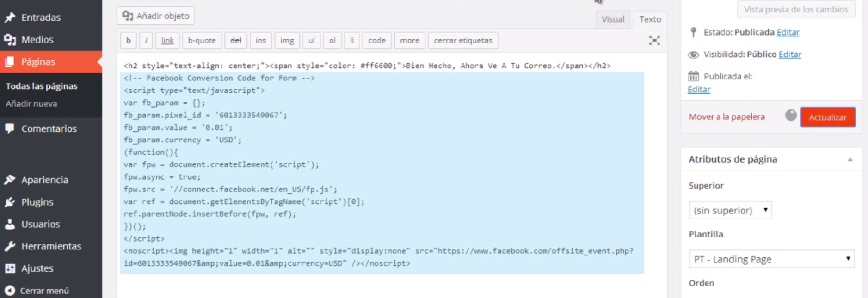Open the Plantilla PT - Landing Page dropdown
Screen dimensions: 868x298
772,259
